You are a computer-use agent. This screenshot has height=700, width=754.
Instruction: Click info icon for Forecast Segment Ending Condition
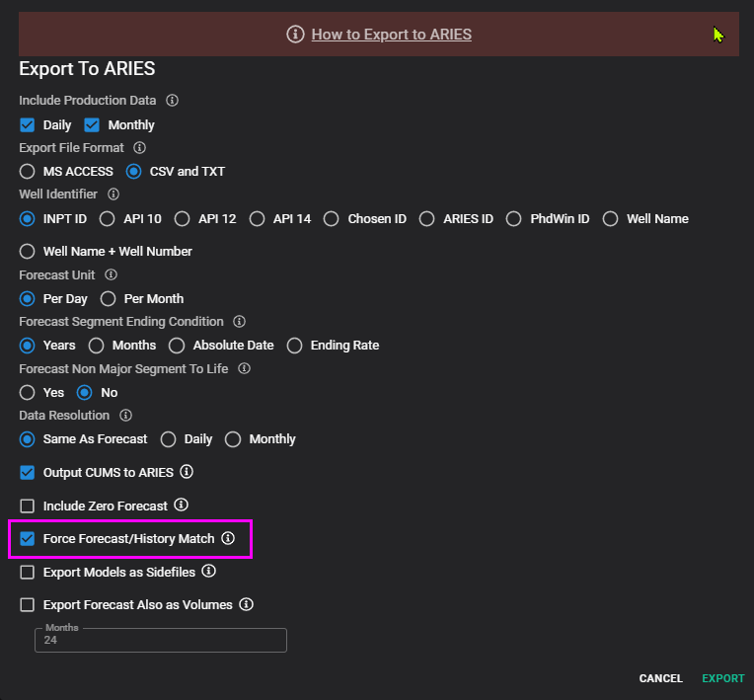coord(239,322)
